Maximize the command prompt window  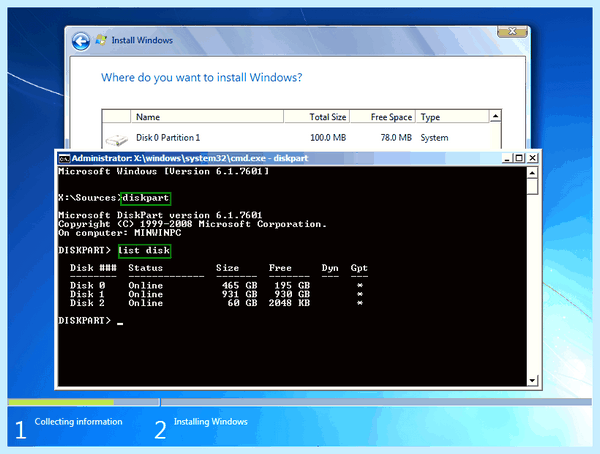(x=519, y=158)
